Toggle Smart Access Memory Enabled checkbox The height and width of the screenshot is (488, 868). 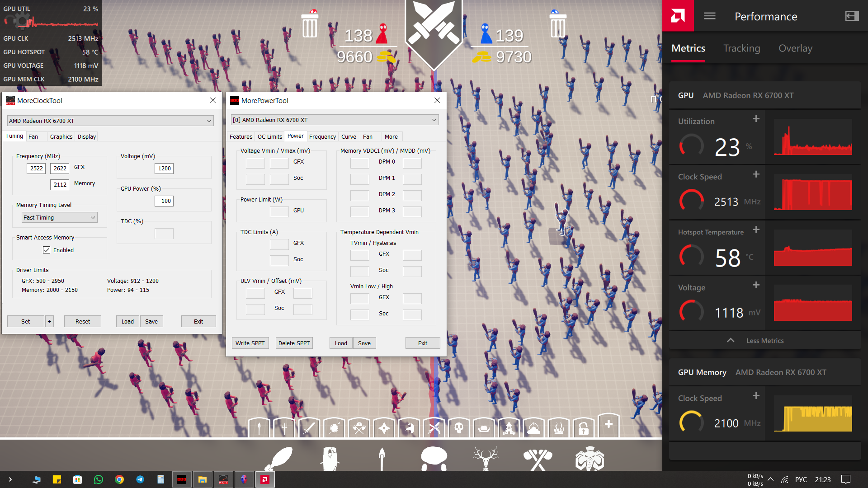click(x=47, y=250)
